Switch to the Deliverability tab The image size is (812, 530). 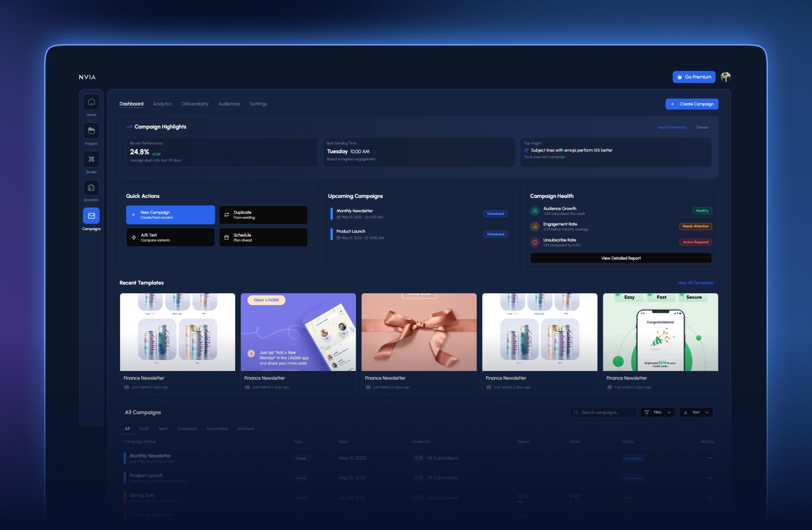195,104
